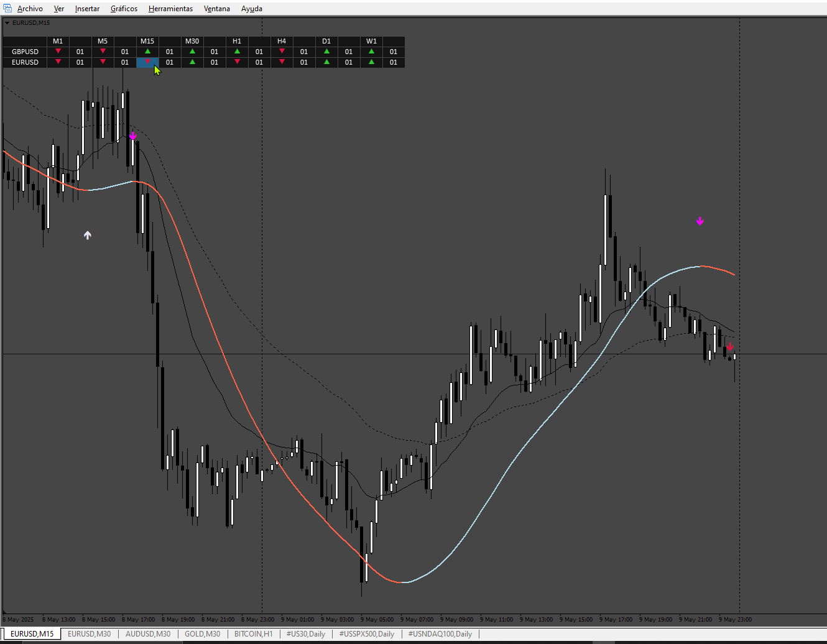The height and width of the screenshot is (644, 827).
Task: Click EURUSD M30 green up arrow
Action: pos(192,62)
